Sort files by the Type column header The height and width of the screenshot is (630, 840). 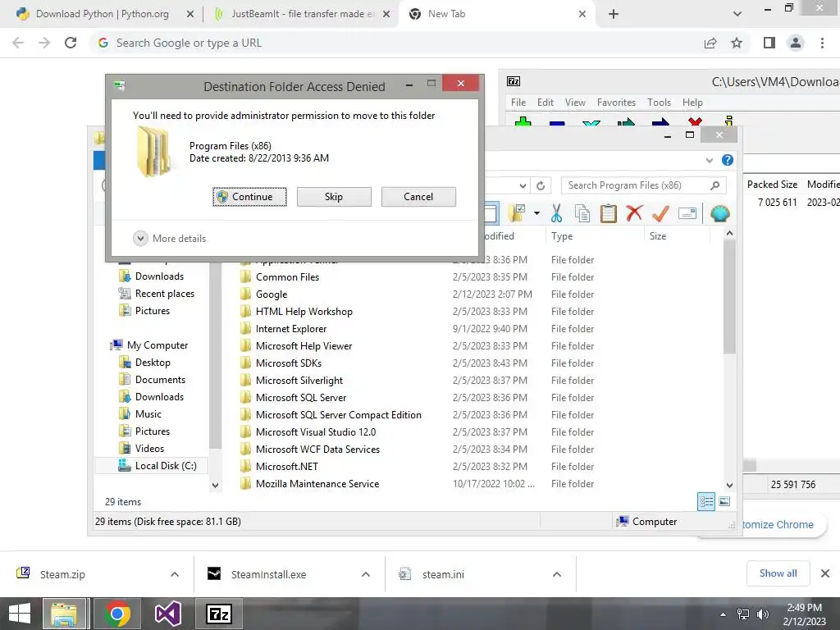point(595,236)
